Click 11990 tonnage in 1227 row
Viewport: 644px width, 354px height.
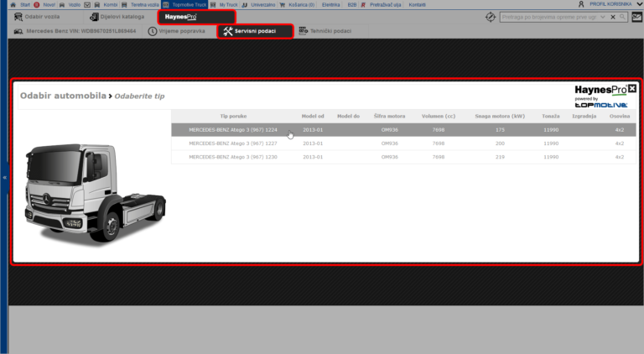(x=551, y=143)
